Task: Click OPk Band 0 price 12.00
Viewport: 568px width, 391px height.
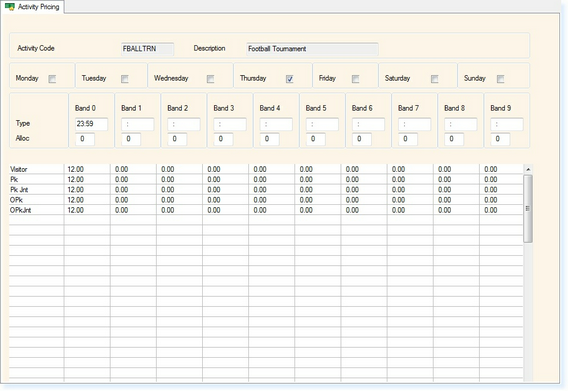Action: 75,200
